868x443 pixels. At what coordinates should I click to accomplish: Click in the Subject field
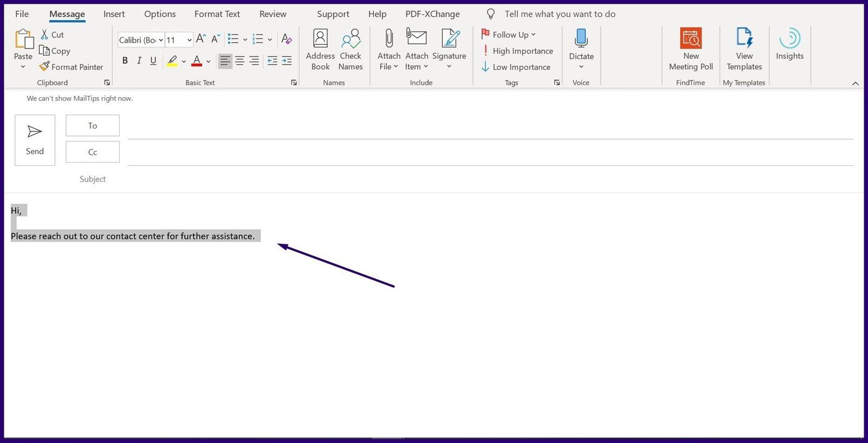[491, 179]
